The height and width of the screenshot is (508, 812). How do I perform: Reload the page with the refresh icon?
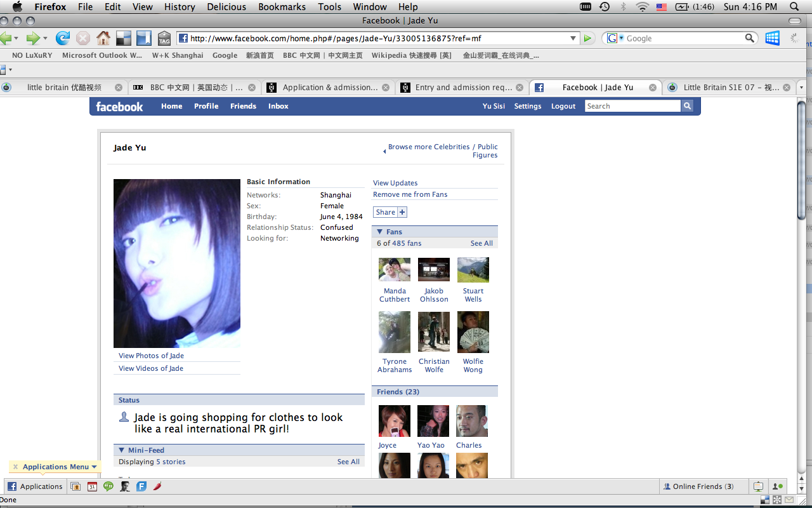62,38
